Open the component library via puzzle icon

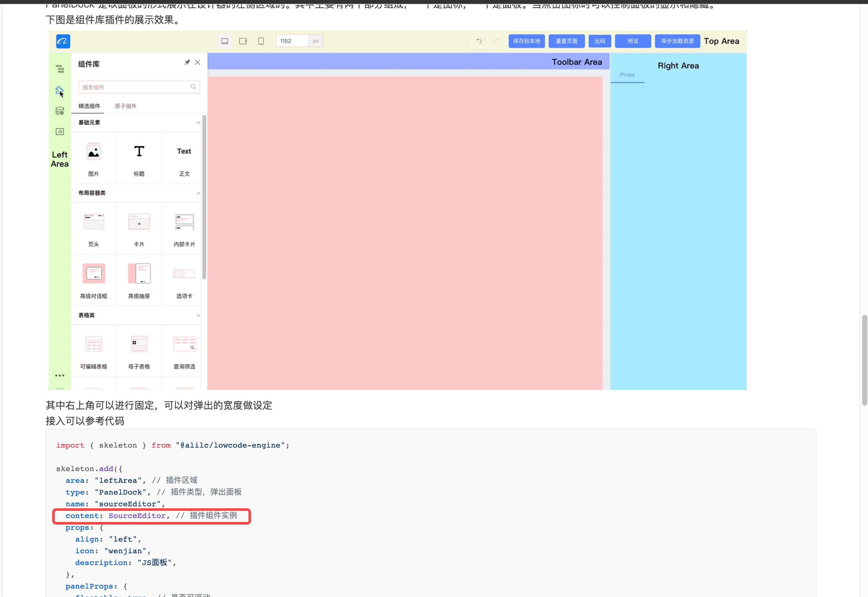59,90
